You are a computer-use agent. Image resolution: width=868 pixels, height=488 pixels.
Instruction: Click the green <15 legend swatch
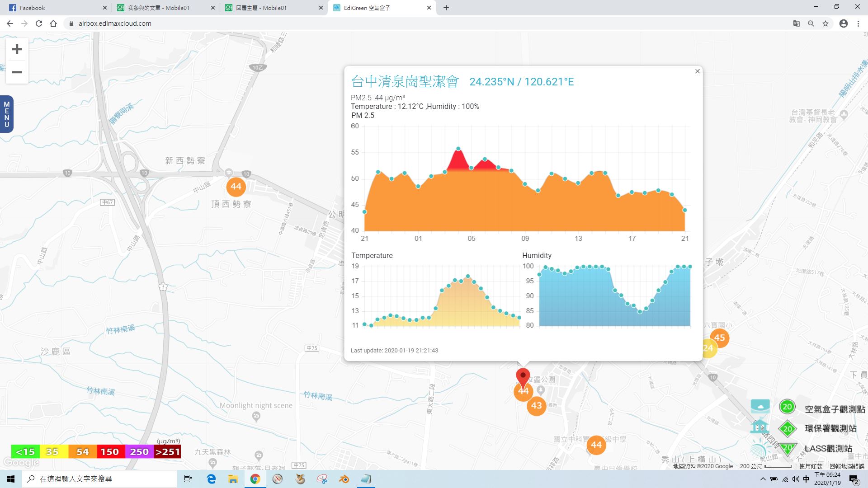pos(25,451)
